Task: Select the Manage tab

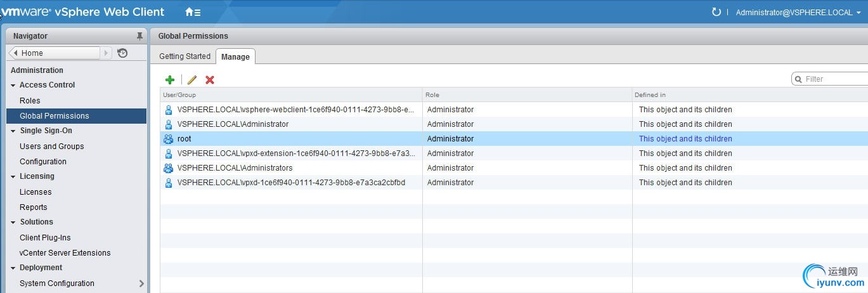Action: pos(235,56)
